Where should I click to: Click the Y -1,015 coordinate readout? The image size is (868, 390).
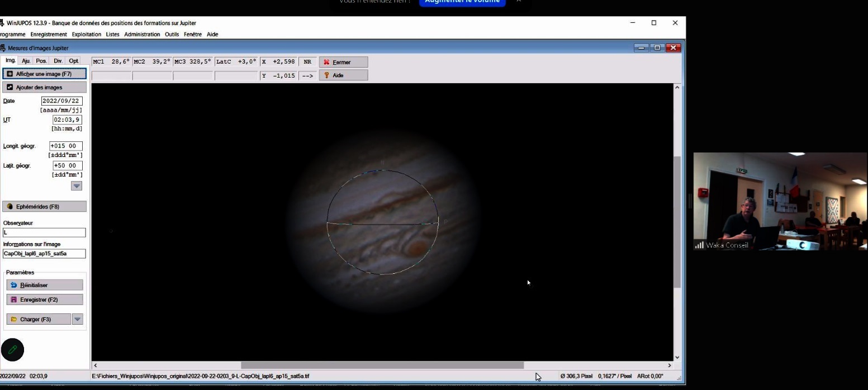278,75
